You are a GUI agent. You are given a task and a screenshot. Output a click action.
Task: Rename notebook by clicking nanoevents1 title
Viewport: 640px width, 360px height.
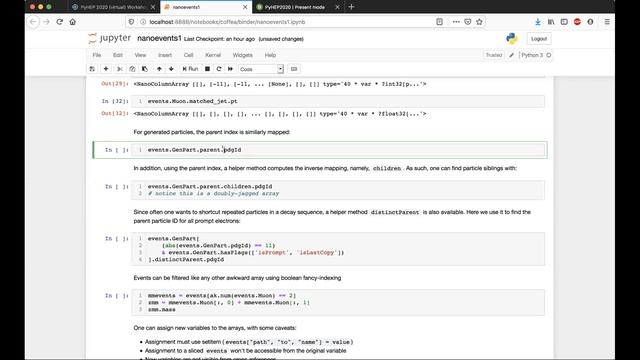click(159, 38)
